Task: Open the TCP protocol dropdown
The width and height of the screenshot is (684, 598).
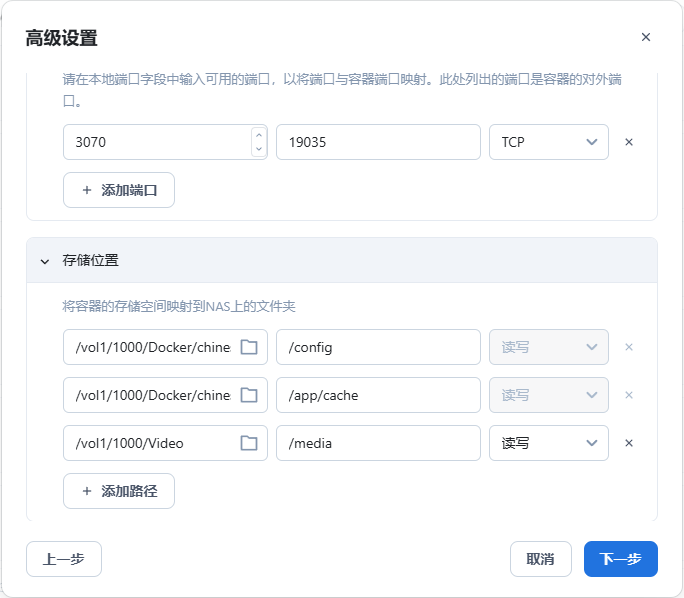Action: 548,142
